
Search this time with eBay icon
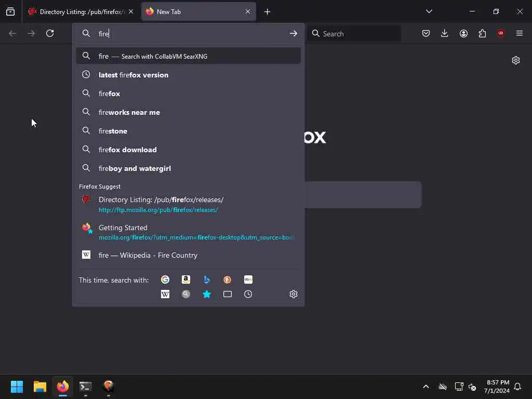(x=248, y=280)
